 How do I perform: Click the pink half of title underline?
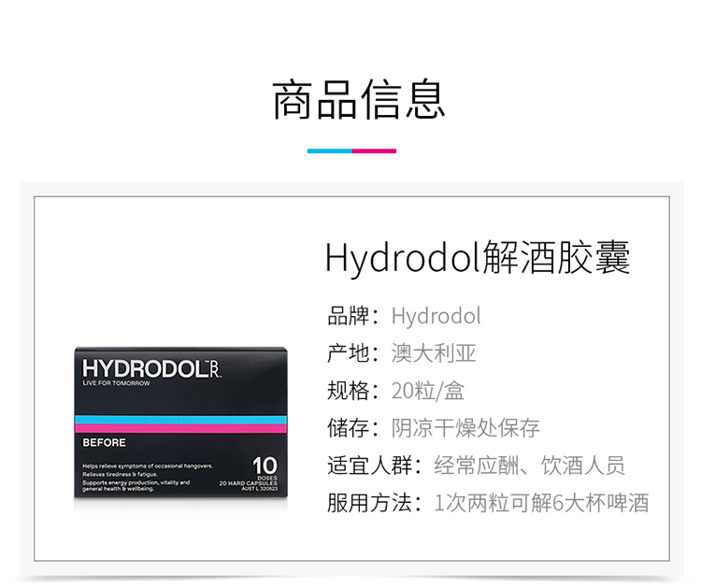374,151
